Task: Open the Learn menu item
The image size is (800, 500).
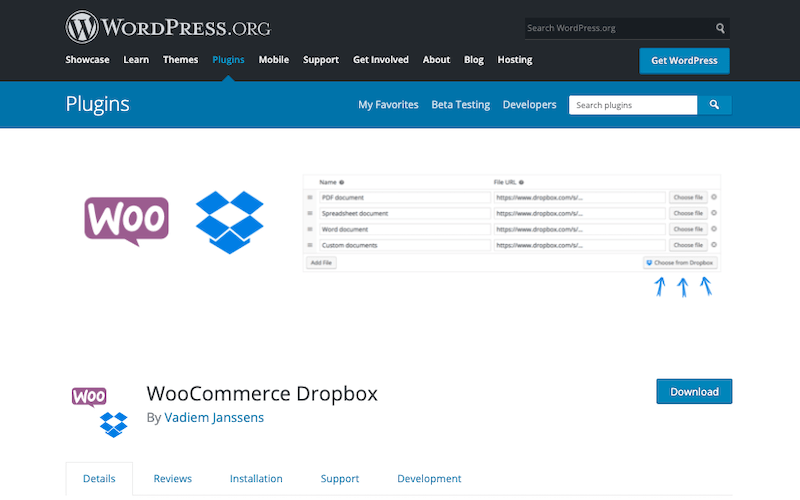Action: (x=136, y=60)
